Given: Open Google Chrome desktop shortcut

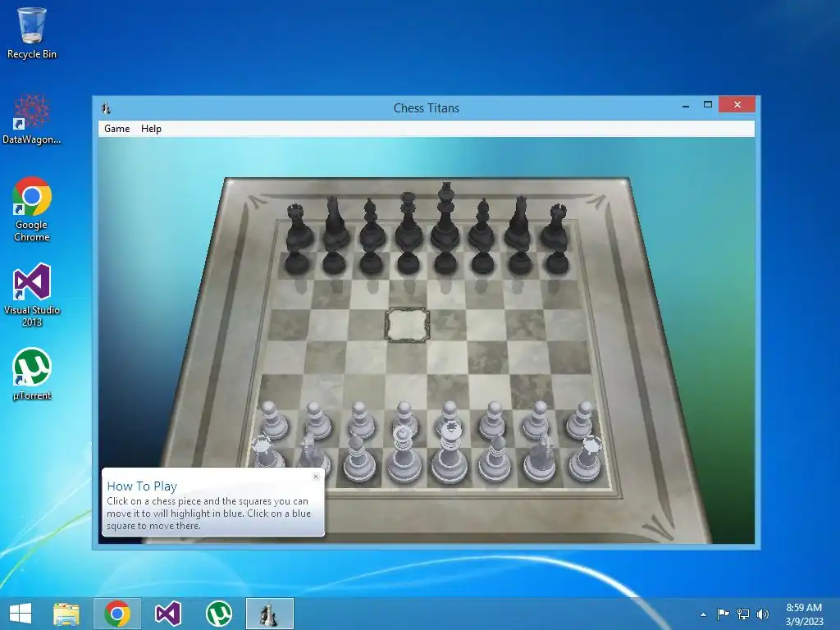Looking at the screenshot, I should point(32,209).
